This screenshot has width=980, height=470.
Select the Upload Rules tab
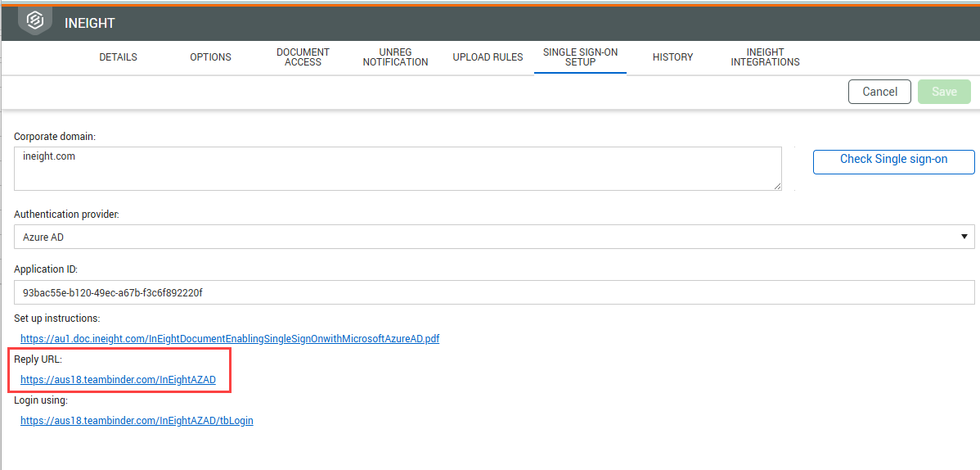pos(488,57)
